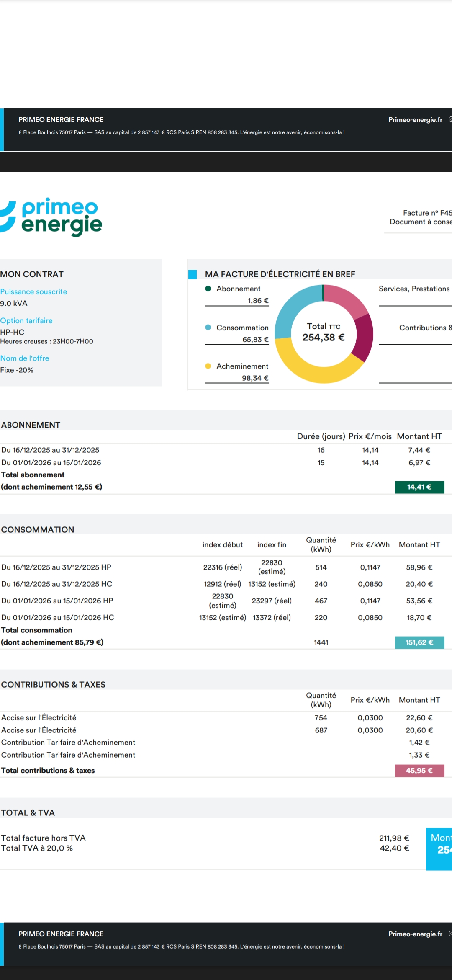Select the Abonnement amount '1,86 €'
This screenshot has height=980, width=452.
258,301
